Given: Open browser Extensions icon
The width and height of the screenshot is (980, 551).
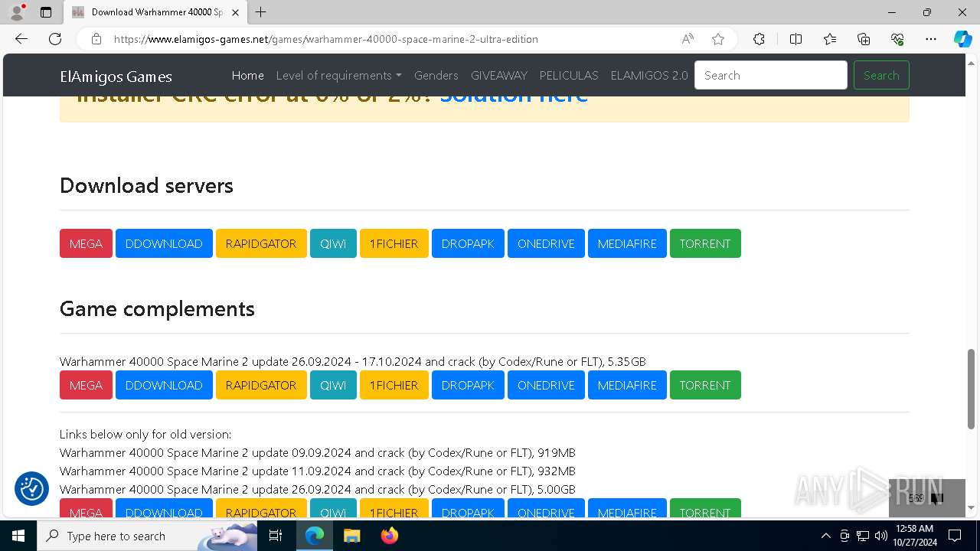Looking at the screenshot, I should 759,39.
